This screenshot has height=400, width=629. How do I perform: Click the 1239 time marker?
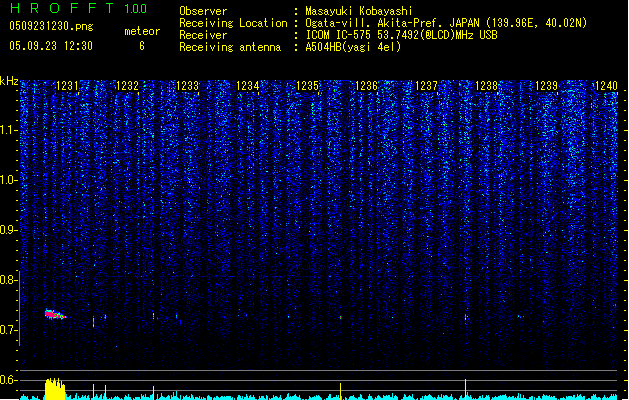pyautogui.click(x=546, y=86)
